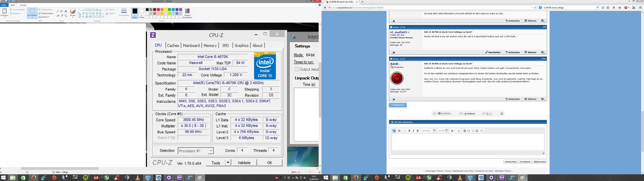Pick the paint bucket fill tool
This screenshot has height=181, width=644.
pos(62,11)
